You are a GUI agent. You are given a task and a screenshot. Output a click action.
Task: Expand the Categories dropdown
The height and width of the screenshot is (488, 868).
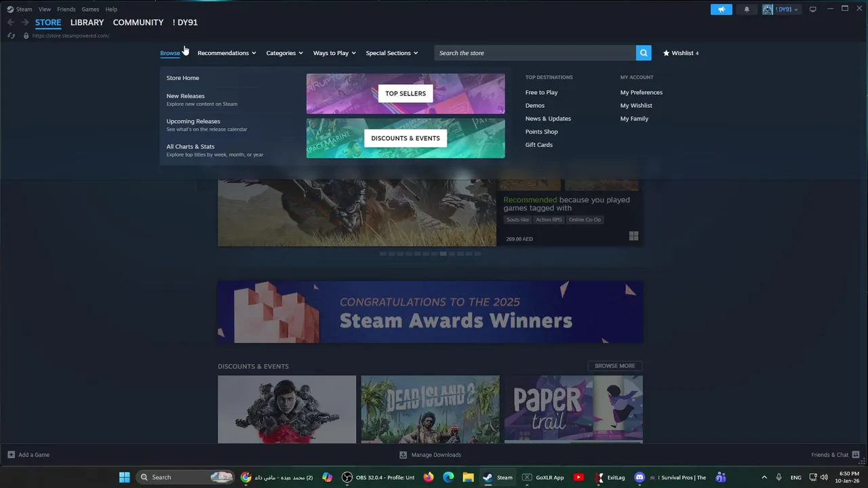point(284,53)
